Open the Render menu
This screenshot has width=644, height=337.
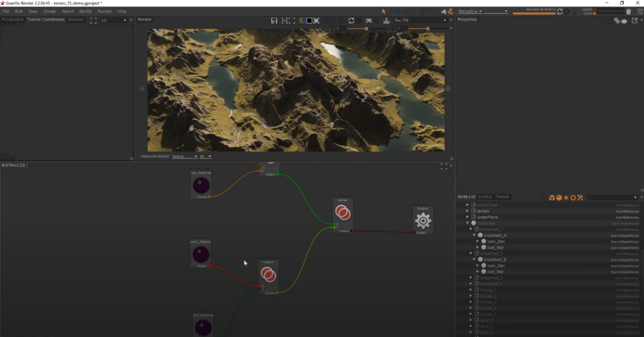pyautogui.click(x=104, y=11)
